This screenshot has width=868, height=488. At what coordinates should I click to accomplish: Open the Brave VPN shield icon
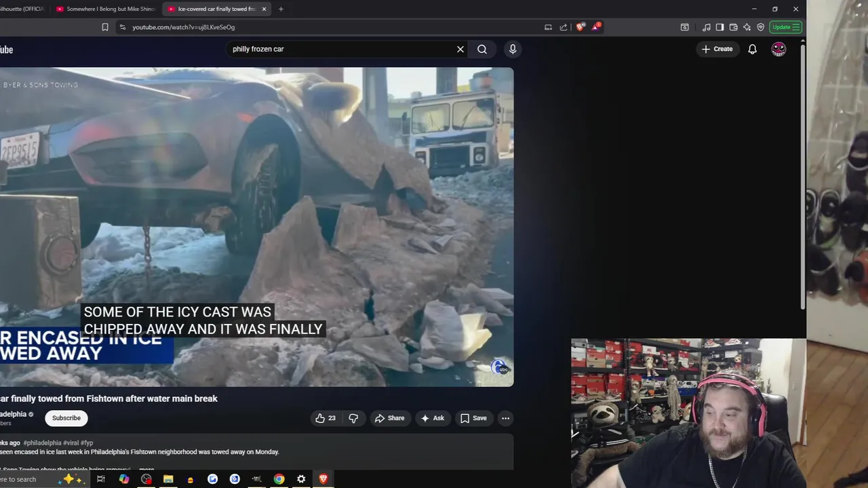coord(760,27)
